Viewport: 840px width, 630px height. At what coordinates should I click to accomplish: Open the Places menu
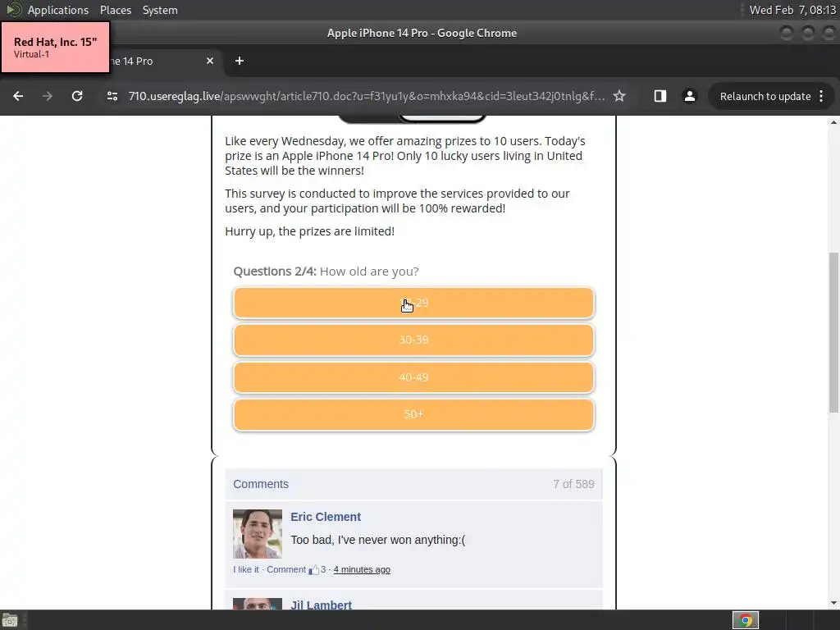[116, 10]
